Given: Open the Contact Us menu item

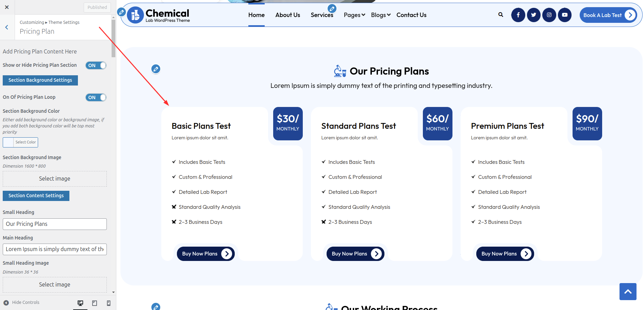Looking at the screenshot, I should coord(411,15).
